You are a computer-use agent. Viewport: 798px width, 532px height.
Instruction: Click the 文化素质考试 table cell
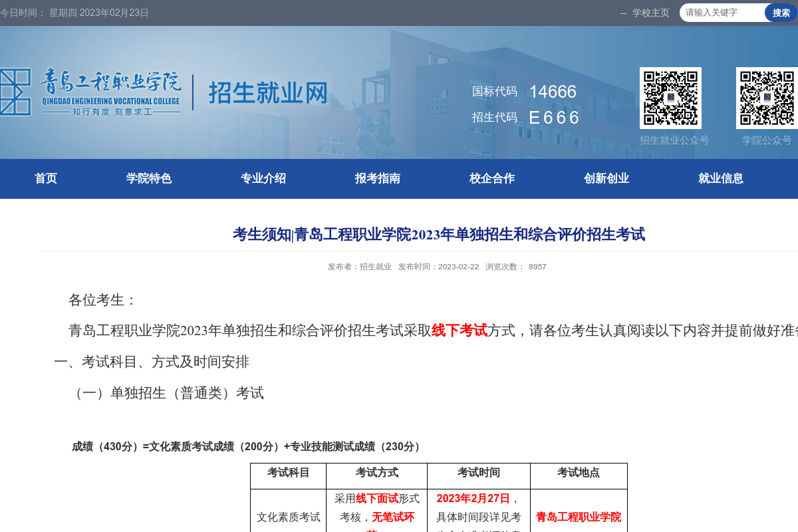point(289,517)
